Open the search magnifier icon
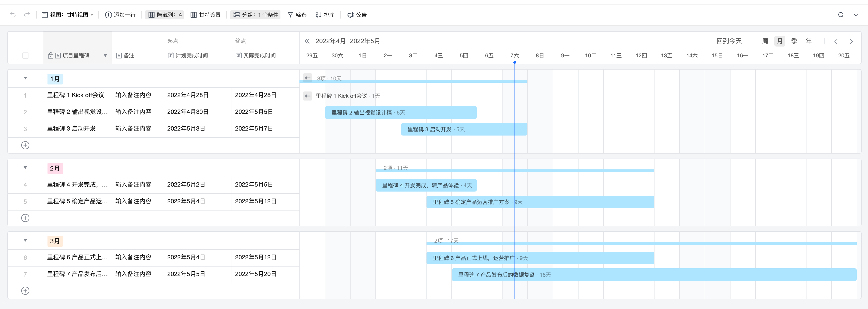This screenshot has height=309, width=868. (841, 15)
